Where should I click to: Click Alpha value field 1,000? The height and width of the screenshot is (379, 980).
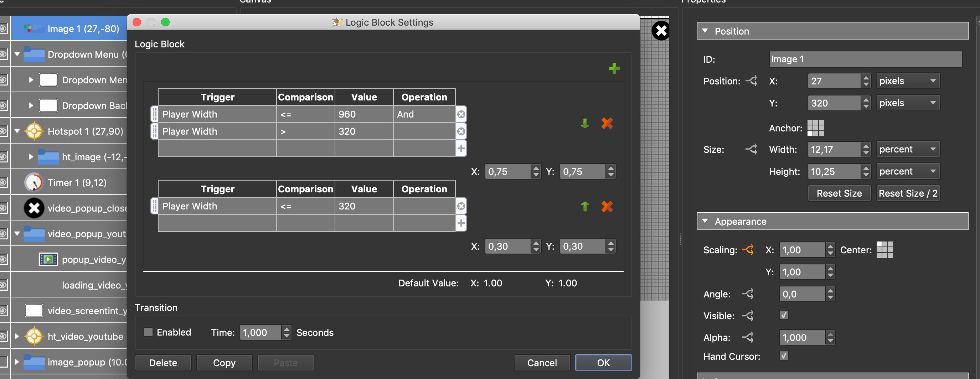coord(801,337)
